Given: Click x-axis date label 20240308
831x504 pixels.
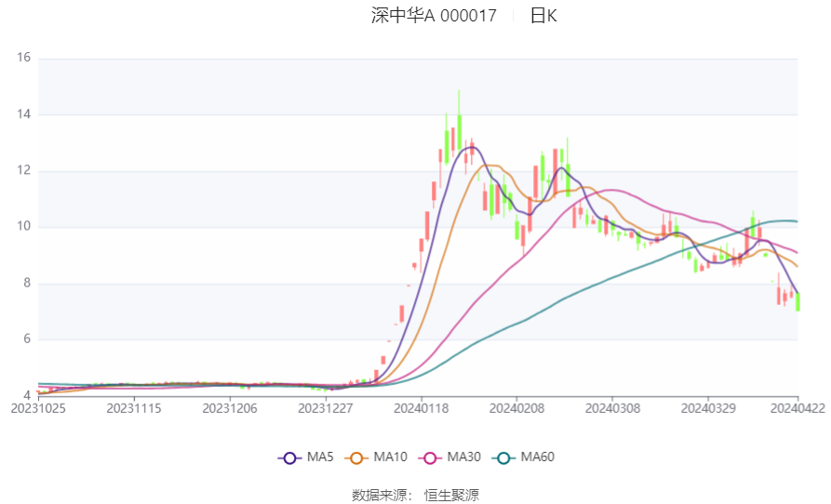Looking at the screenshot, I should pyautogui.click(x=612, y=408).
